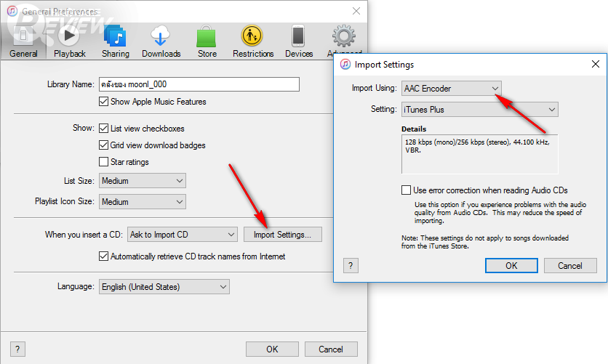Open the Downloads preferences tab

tap(161, 41)
